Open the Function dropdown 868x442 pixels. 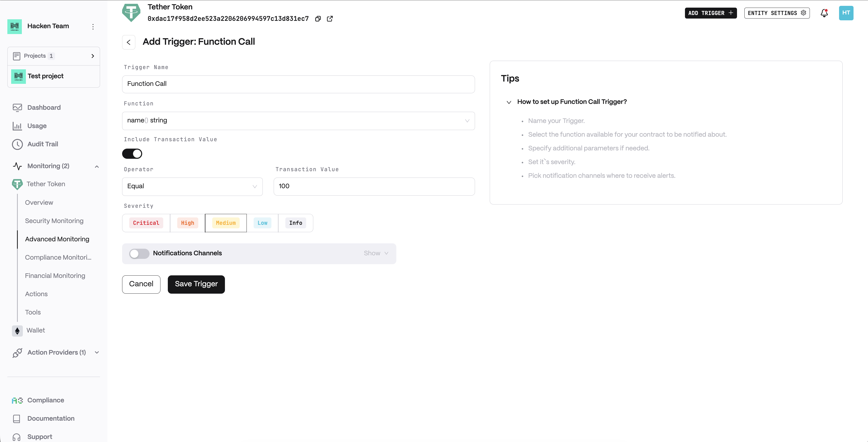point(298,121)
